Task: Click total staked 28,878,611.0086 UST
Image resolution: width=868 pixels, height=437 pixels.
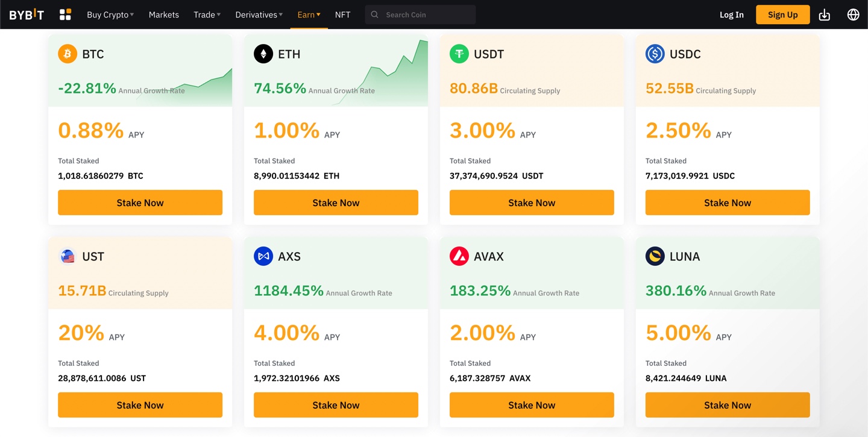Action: point(102,379)
